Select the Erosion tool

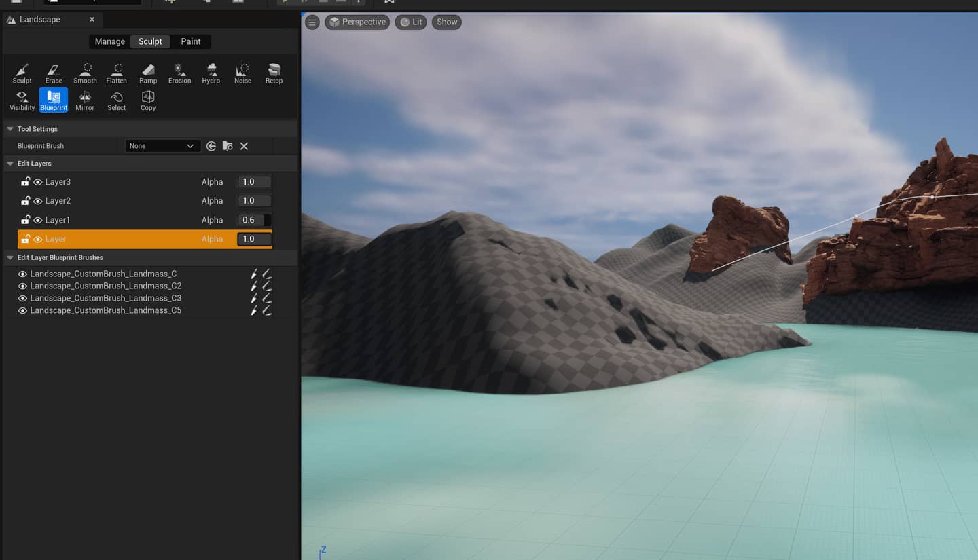(x=179, y=73)
